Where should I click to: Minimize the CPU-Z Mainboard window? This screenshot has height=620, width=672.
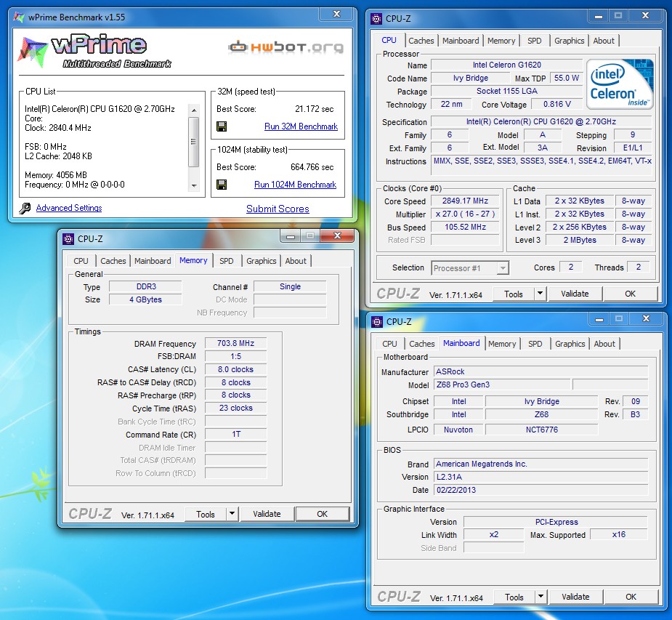pyautogui.click(x=599, y=318)
